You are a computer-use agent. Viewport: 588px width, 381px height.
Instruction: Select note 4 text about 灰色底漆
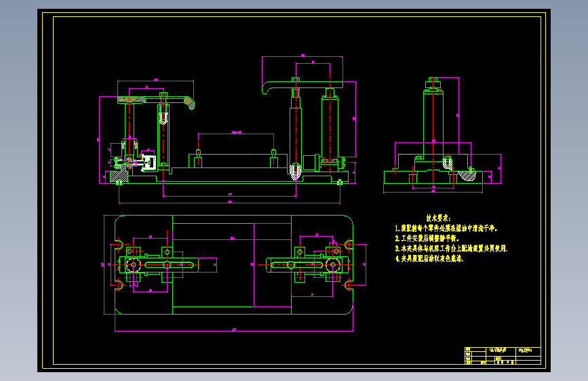(x=429, y=258)
